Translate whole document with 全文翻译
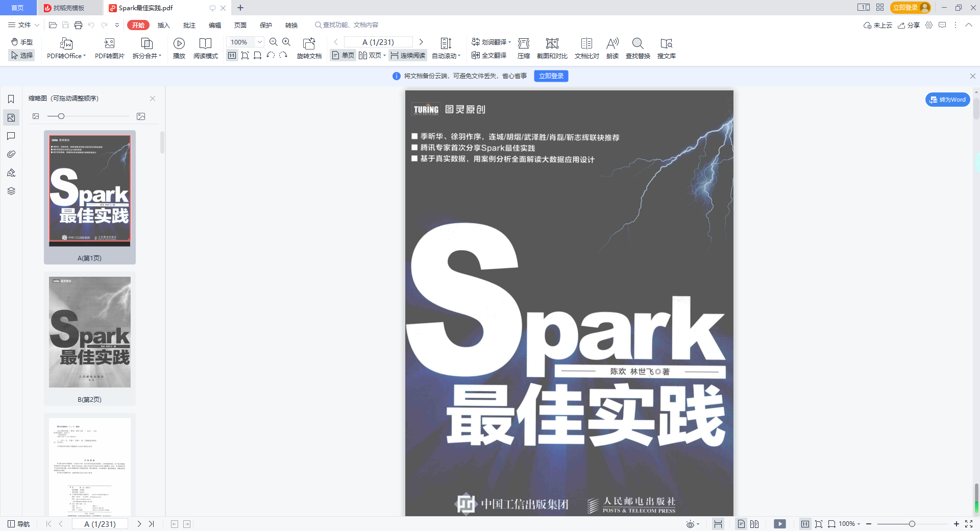 (x=489, y=55)
